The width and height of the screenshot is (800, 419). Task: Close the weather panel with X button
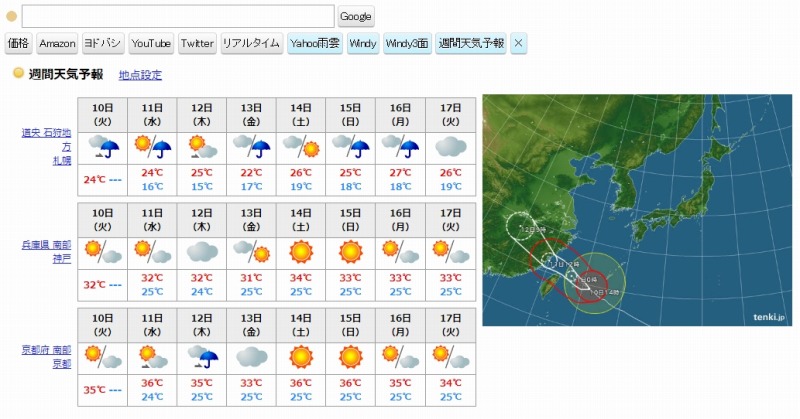point(518,43)
